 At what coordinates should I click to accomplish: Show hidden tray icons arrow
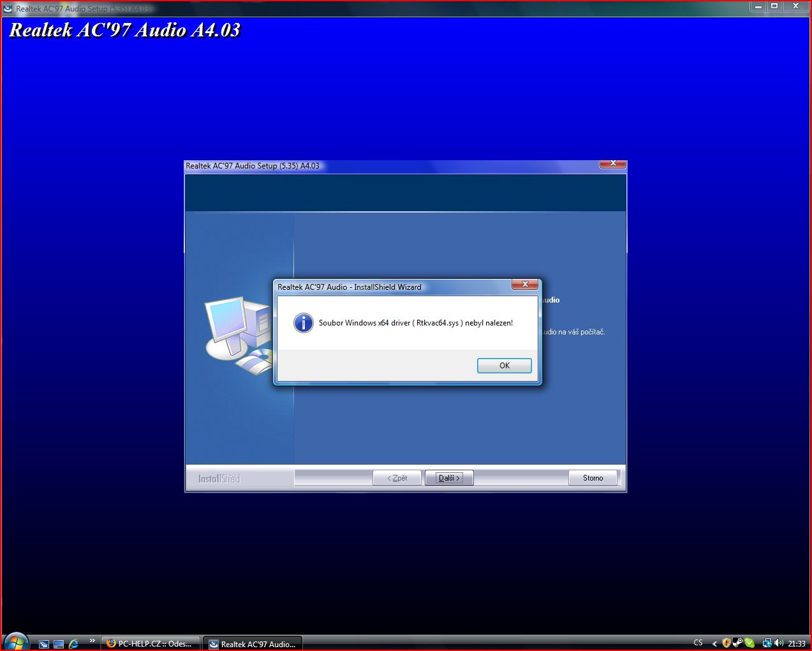coord(714,643)
